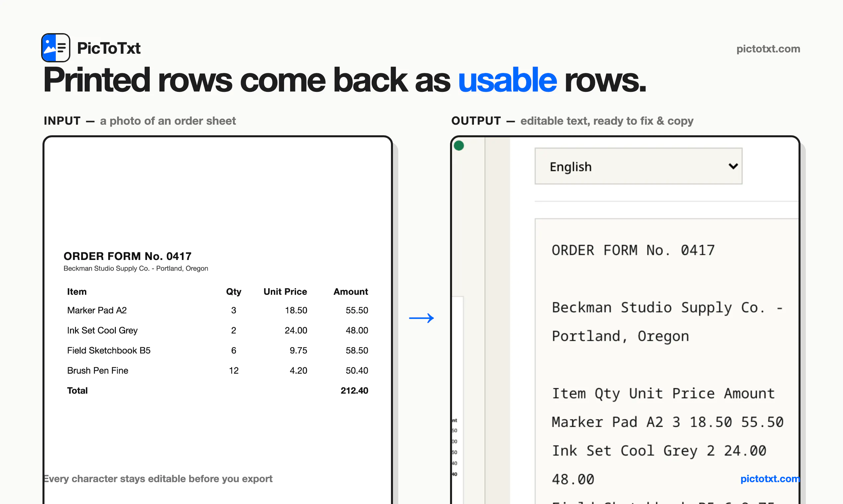Click the 'Unit Price' column header
Viewport: 843px width, 504px height.
click(x=285, y=291)
